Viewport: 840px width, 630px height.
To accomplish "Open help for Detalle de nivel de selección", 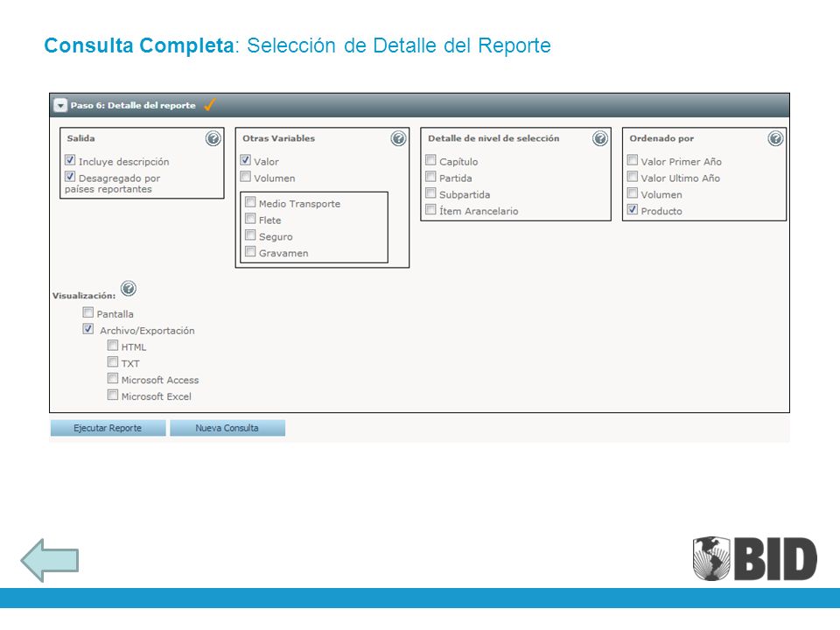I will 600,139.
